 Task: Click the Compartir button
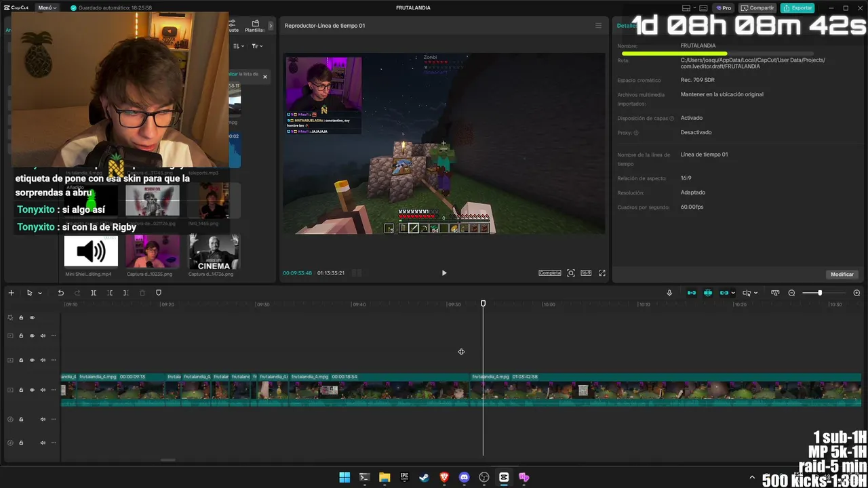tap(757, 8)
